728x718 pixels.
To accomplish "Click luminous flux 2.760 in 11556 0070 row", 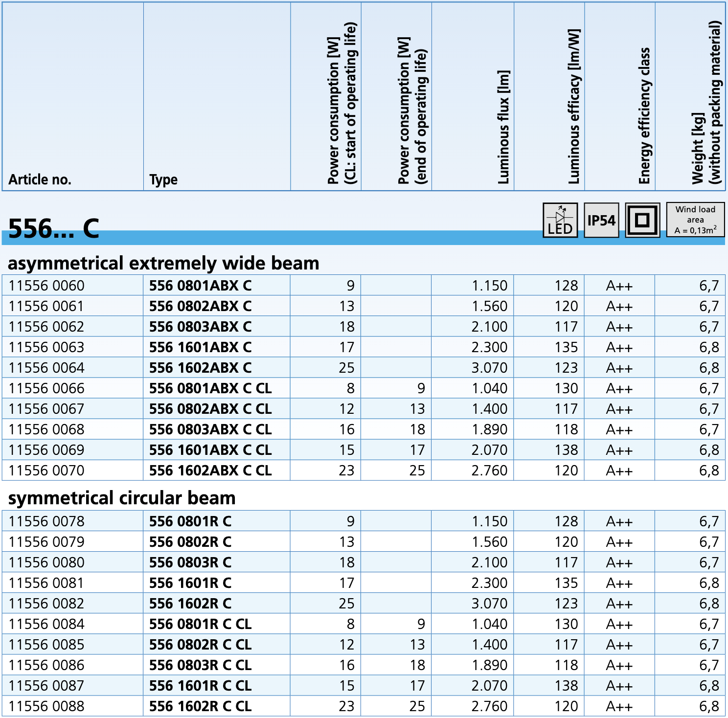I will tap(490, 471).
